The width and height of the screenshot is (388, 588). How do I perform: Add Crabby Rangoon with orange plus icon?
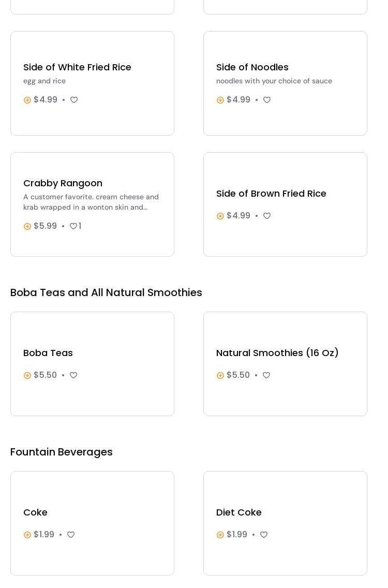click(27, 226)
